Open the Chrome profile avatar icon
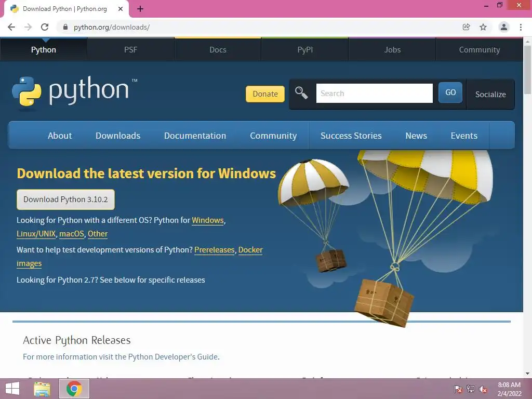532x399 pixels. [504, 27]
